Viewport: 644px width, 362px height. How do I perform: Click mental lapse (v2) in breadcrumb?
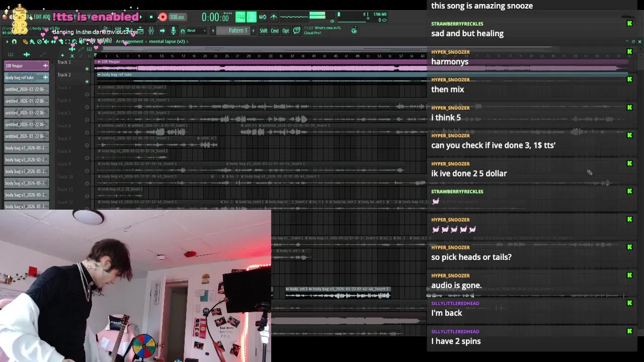[x=167, y=41]
